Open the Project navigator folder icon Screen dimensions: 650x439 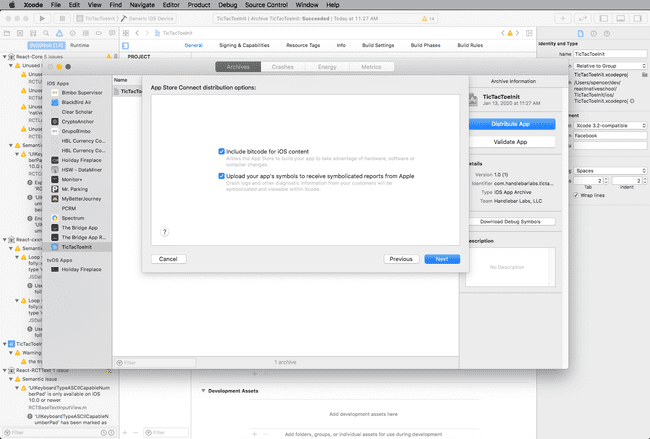pos(7,33)
